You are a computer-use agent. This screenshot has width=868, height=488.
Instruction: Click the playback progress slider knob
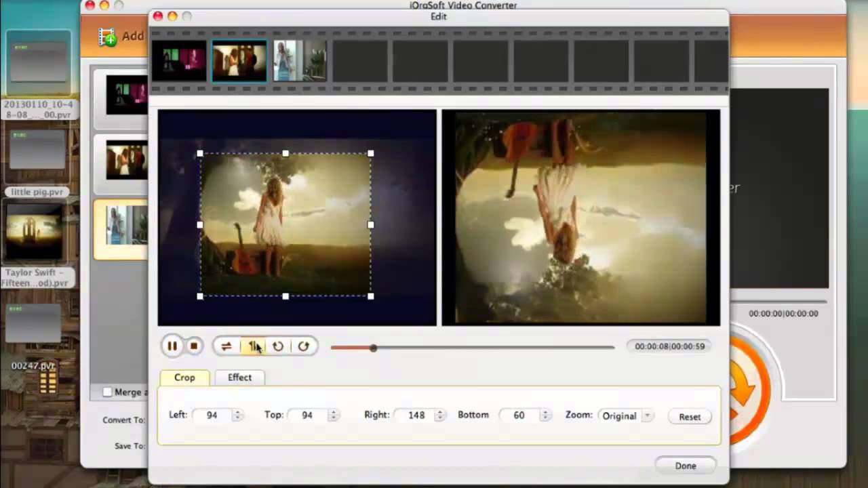[x=373, y=348]
